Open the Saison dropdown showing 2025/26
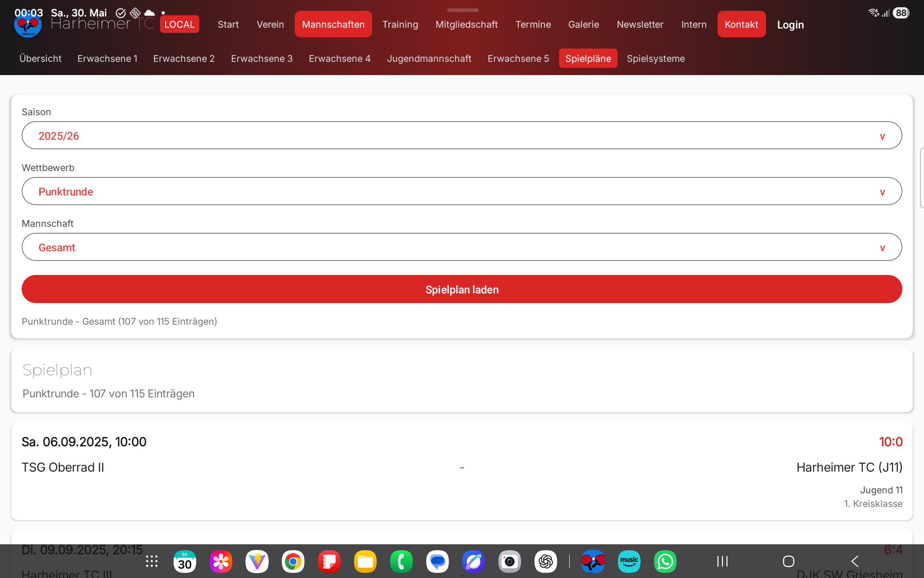Image resolution: width=924 pixels, height=578 pixels. click(x=462, y=135)
